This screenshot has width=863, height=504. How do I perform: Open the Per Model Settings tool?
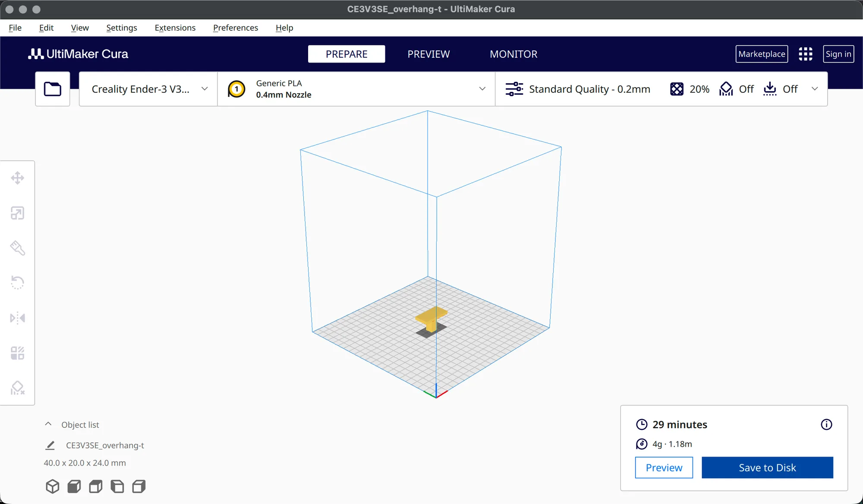tap(17, 353)
